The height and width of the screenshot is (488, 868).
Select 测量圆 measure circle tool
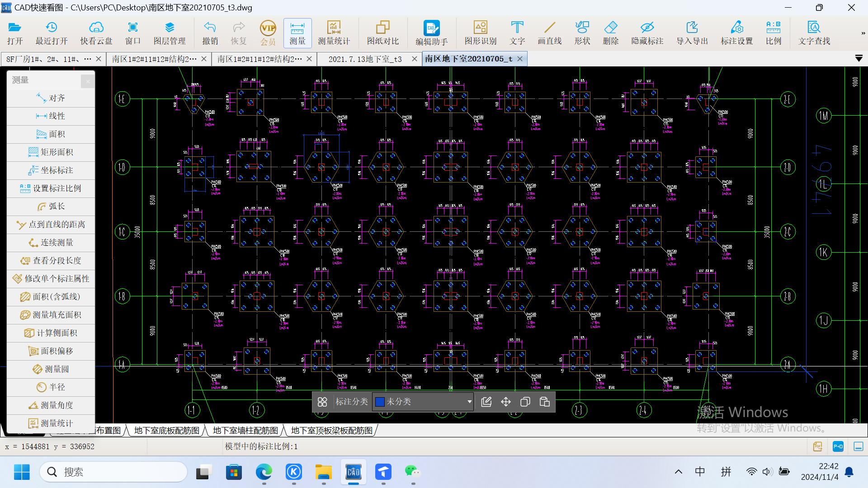51,369
